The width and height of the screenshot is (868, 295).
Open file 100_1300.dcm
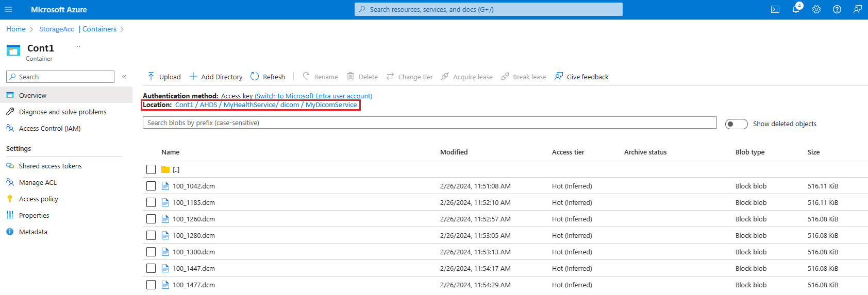tap(194, 252)
